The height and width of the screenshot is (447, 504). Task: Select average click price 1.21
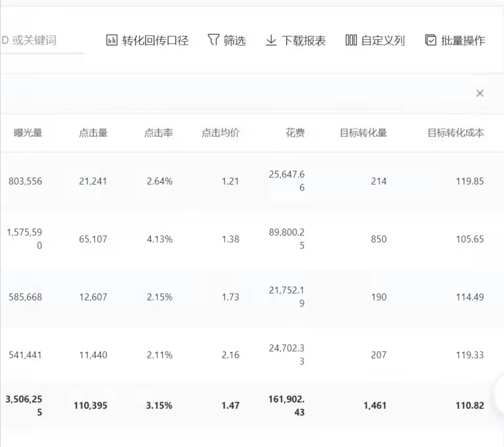pos(230,181)
